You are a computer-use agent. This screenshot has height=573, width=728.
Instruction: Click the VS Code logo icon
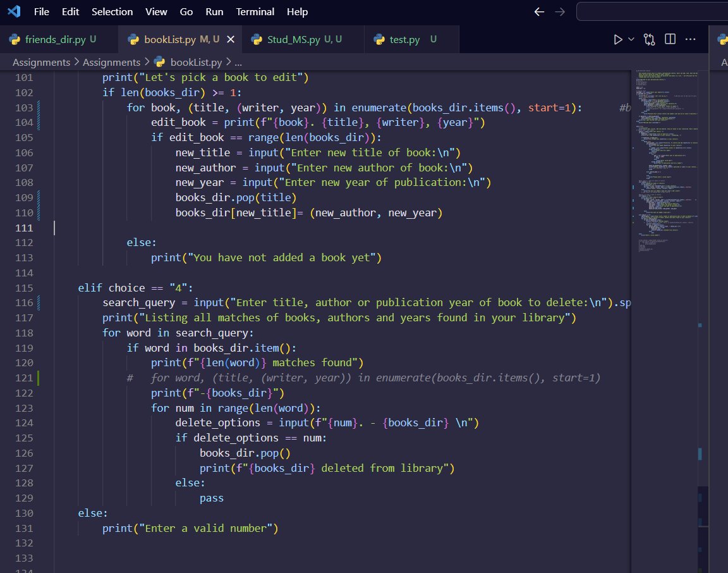tap(14, 11)
